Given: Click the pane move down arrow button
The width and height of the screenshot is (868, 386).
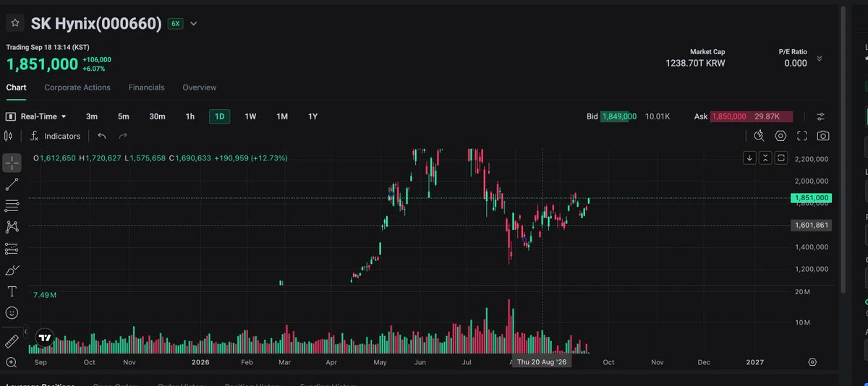Looking at the screenshot, I should pos(750,158).
